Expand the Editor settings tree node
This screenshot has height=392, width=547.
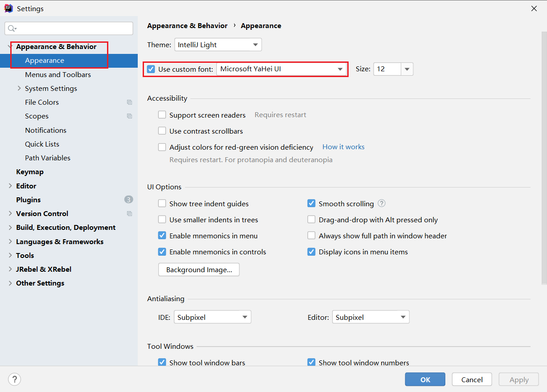[x=10, y=186]
